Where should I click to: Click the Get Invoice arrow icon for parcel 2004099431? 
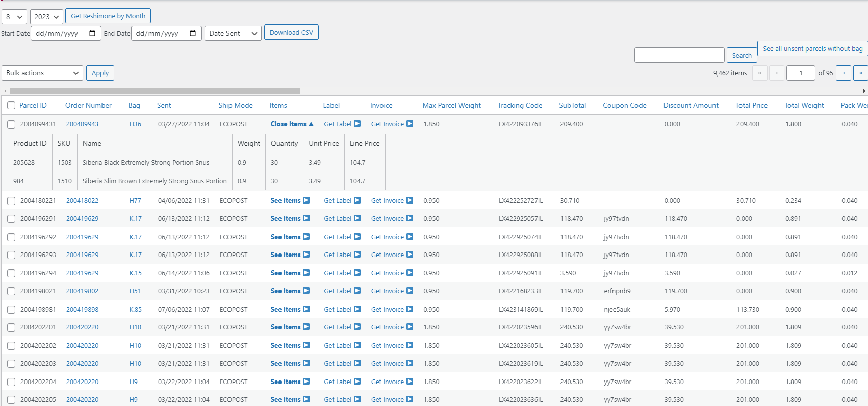click(410, 124)
